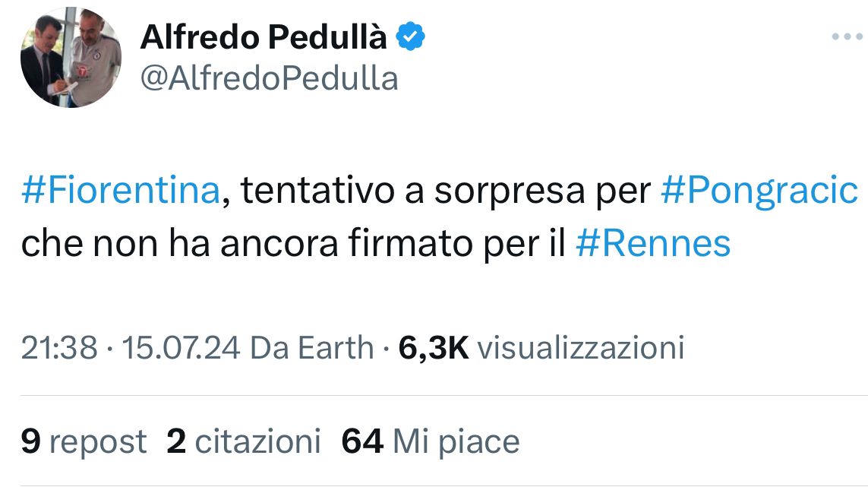
Task: Click the display name Alfredo Pedullà
Action: [264, 37]
